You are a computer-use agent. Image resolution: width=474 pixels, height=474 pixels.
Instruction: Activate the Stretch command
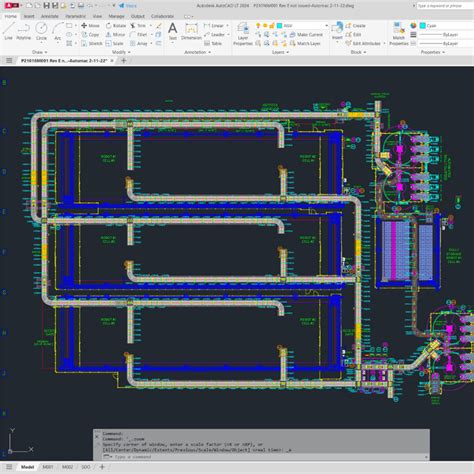click(91, 44)
